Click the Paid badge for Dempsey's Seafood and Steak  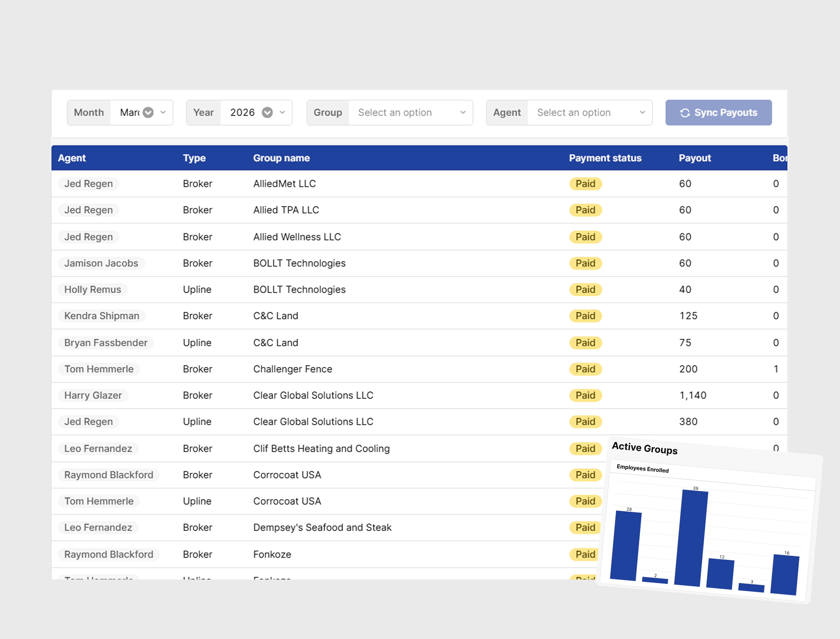tap(585, 527)
